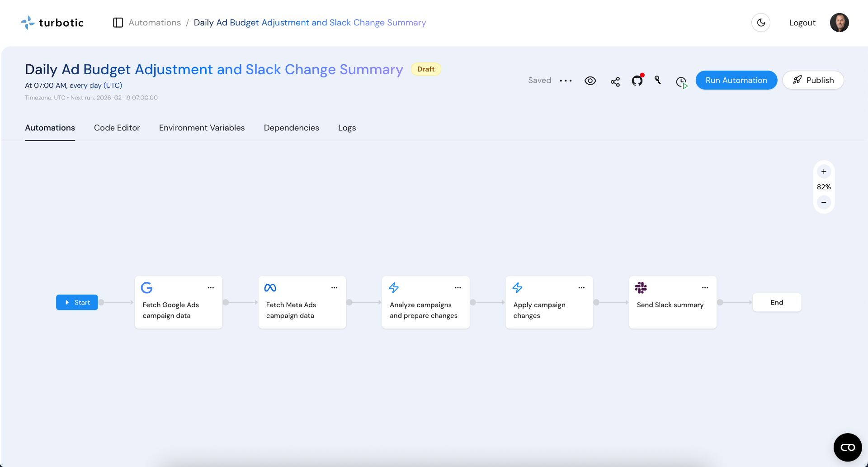868x467 pixels.
Task: Open options menu on Send Slack summary step
Action: click(705, 288)
